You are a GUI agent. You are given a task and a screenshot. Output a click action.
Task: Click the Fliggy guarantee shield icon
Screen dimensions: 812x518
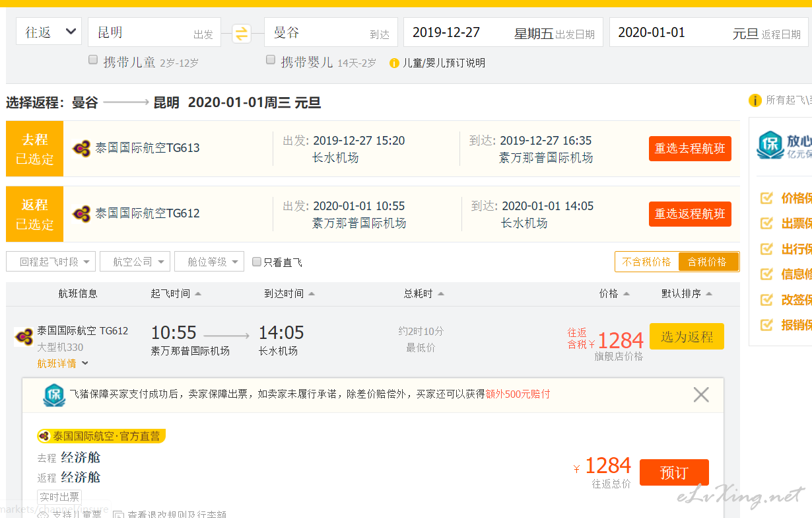[54, 395]
